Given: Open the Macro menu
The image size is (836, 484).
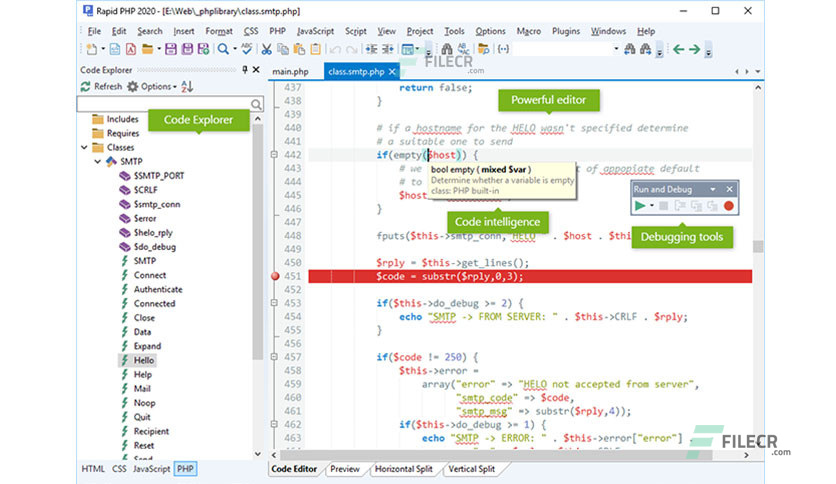Looking at the screenshot, I should (x=528, y=31).
